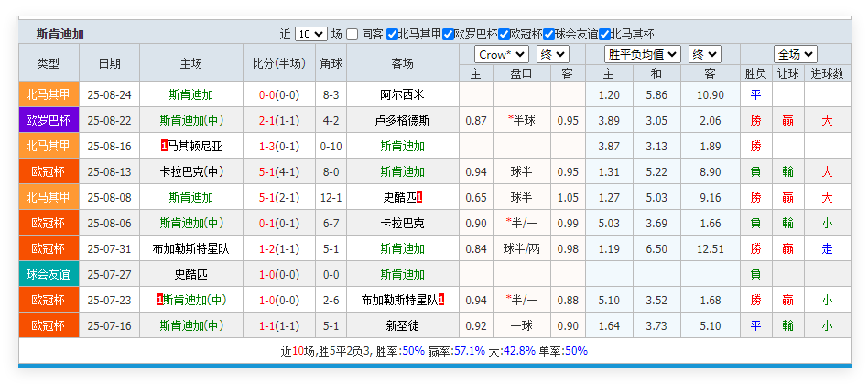
Task: Disable the 北马其杯 filter checkbox
Action: (x=604, y=34)
